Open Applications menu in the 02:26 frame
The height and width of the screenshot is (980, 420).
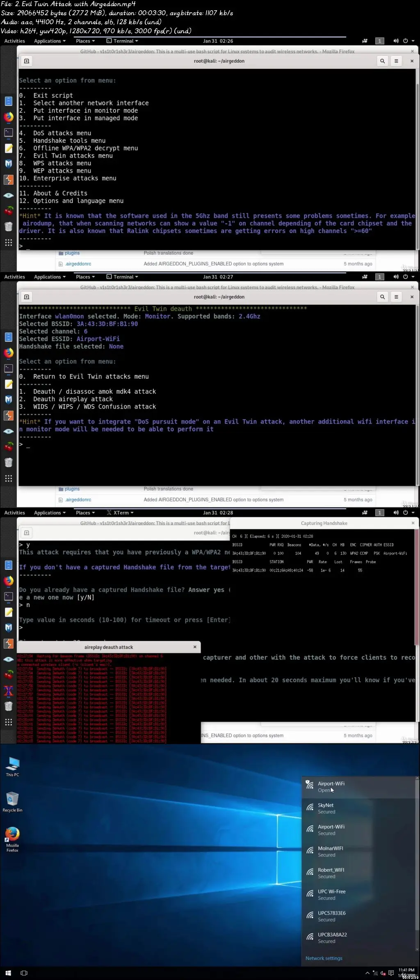click(x=50, y=41)
